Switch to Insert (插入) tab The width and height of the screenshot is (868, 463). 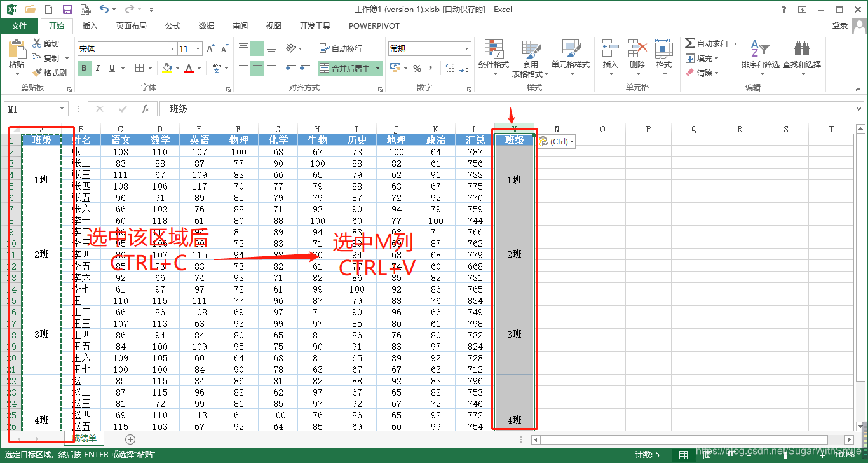point(90,25)
